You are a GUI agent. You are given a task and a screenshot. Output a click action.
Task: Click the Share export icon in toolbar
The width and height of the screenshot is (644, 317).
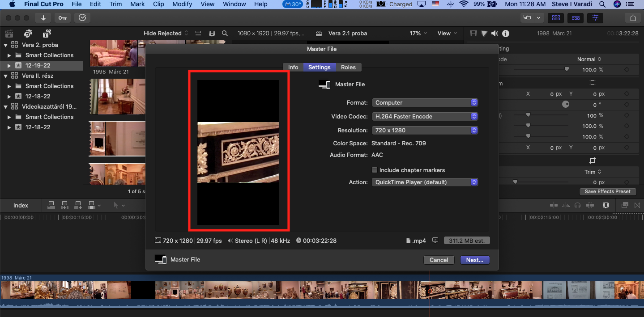[632, 18]
